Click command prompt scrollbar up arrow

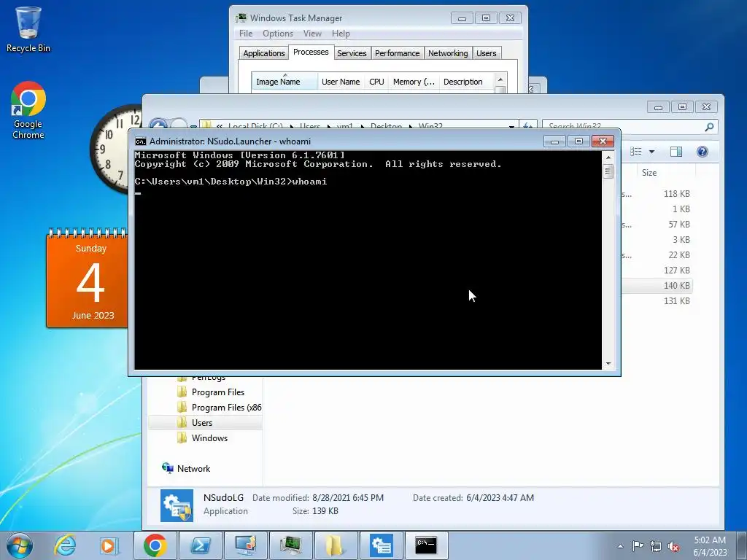click(608, 157)
